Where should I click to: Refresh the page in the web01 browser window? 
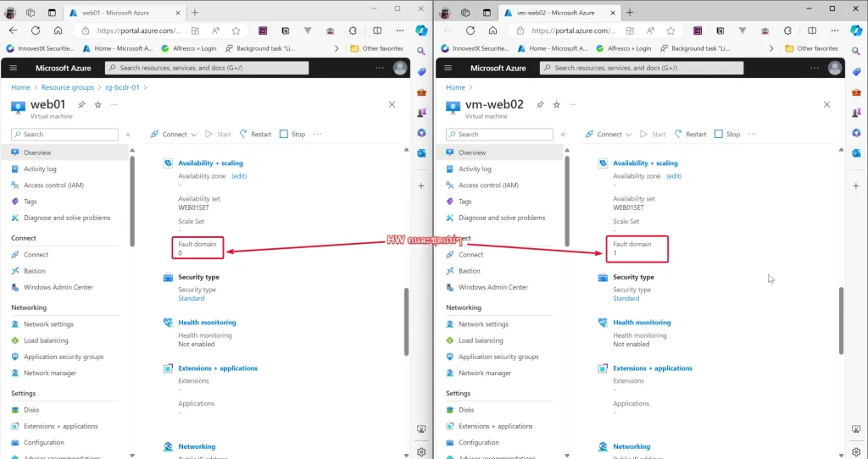(36, 30)
